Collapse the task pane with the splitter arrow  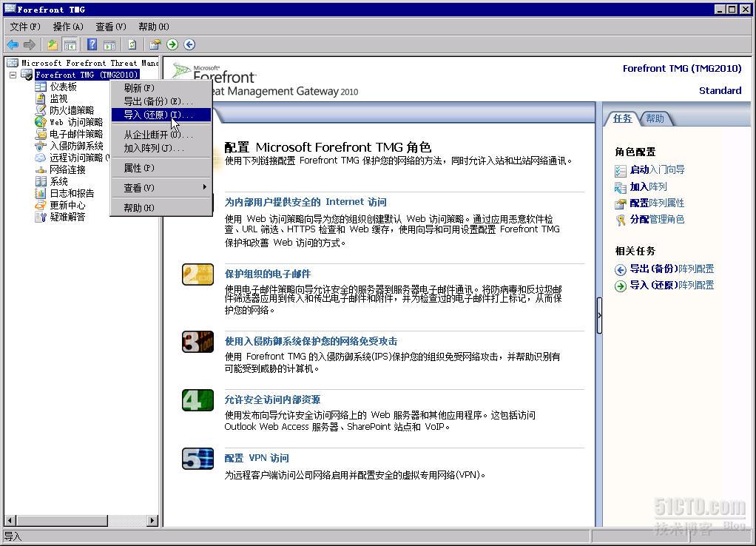pyautogui.click(x=599, y=315)
